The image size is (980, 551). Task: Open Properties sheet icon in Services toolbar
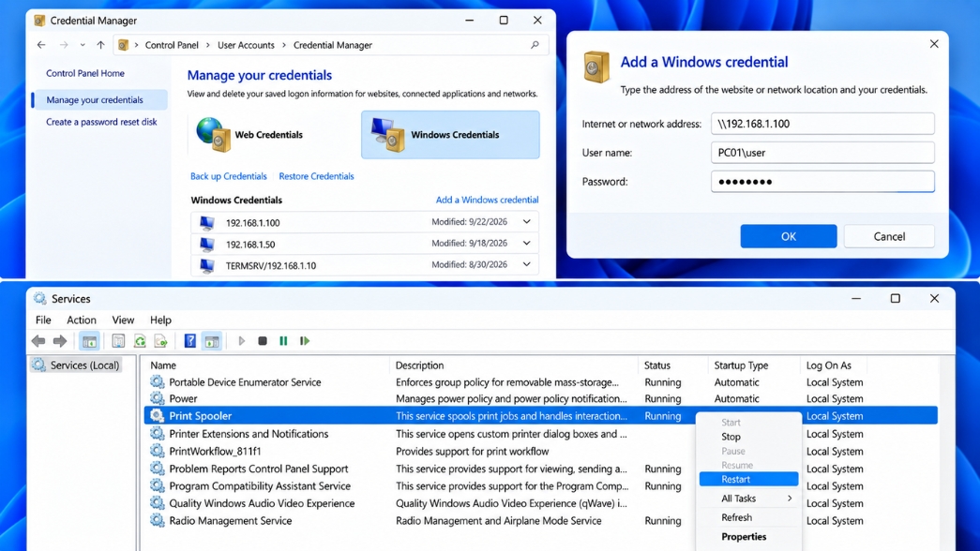[x=118, y=341]
